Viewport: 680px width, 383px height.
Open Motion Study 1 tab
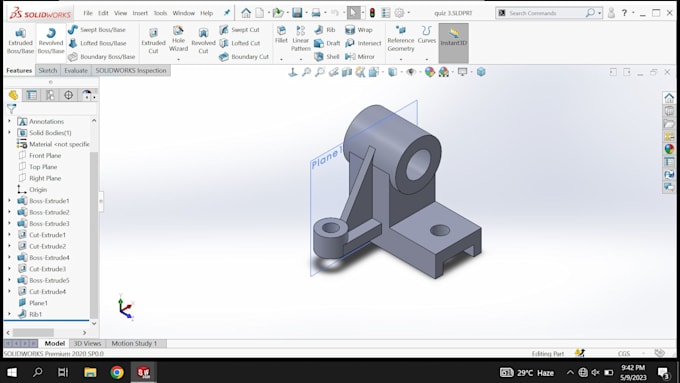point(134,343)
